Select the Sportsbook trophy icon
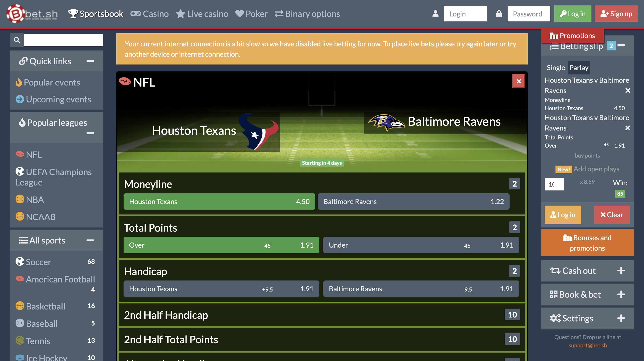644x361 pixels. [73, 14]
